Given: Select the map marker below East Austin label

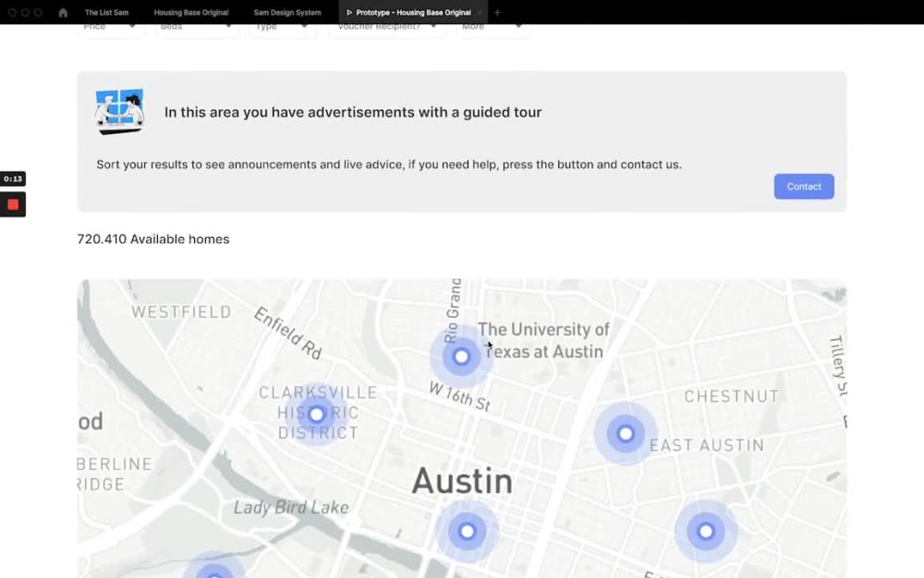Looking at the screenshot, I should click(705, 532).
